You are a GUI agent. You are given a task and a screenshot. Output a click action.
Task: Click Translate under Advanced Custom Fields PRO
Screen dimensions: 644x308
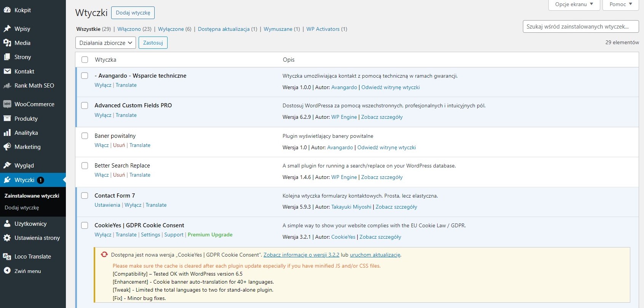click(126, 115)
